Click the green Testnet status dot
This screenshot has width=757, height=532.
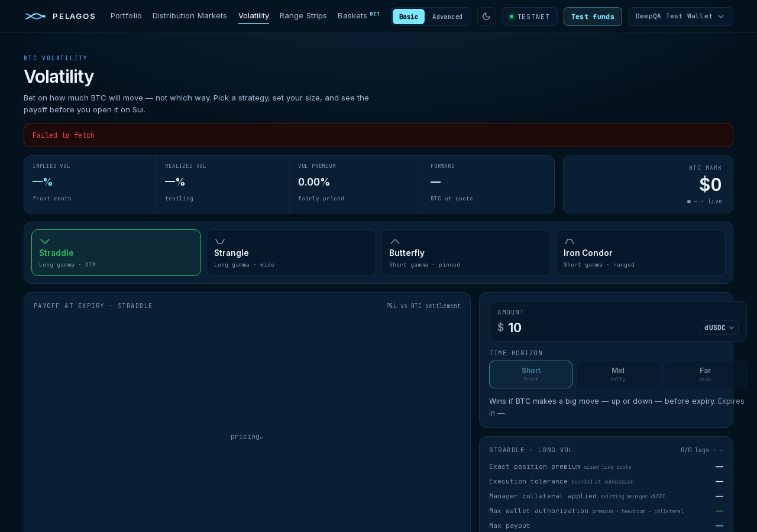tap(512, 17)
